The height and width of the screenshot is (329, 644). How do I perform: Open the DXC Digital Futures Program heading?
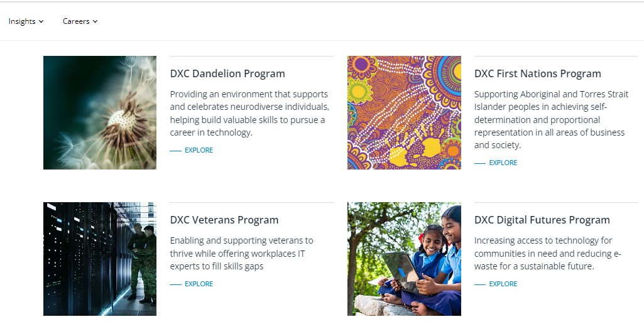point(542,220)
